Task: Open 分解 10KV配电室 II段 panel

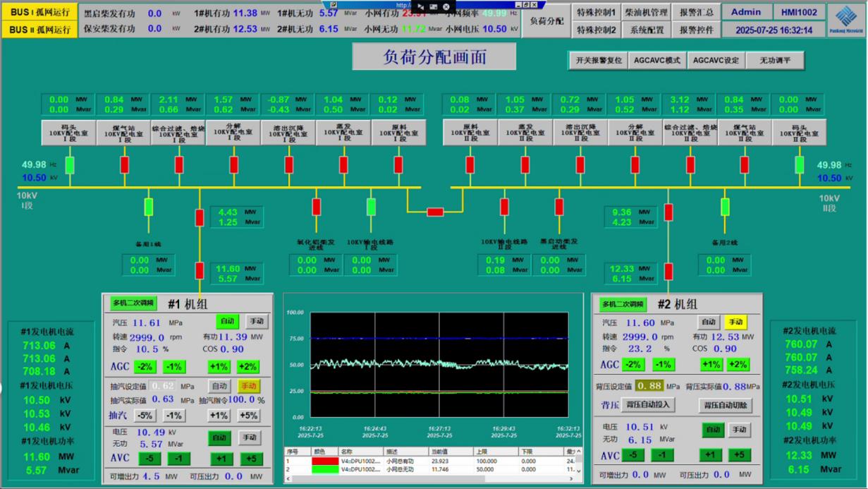Action: coord(635,132)
